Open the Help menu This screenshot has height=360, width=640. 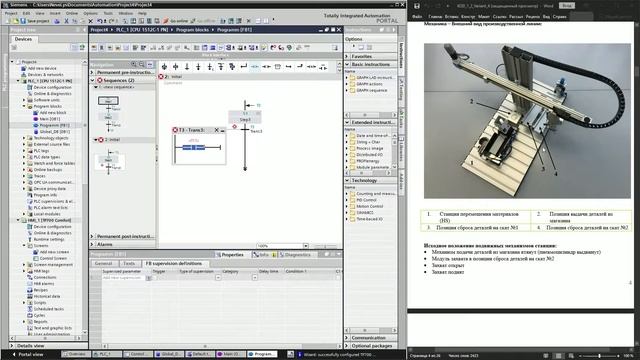[142, 13]
